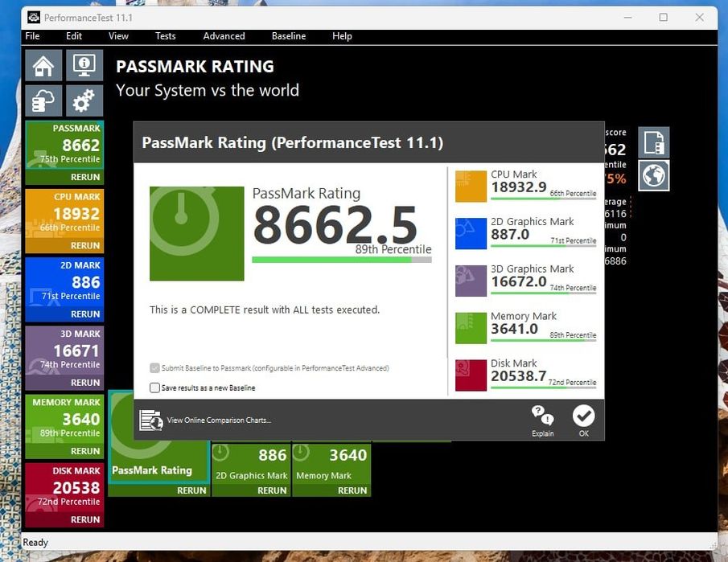
Task: Open the Tests menu
Action: (x=165, y=36)
